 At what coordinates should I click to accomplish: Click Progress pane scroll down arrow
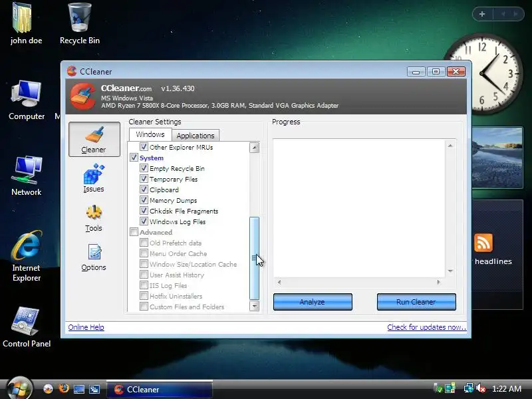point(450,271)
